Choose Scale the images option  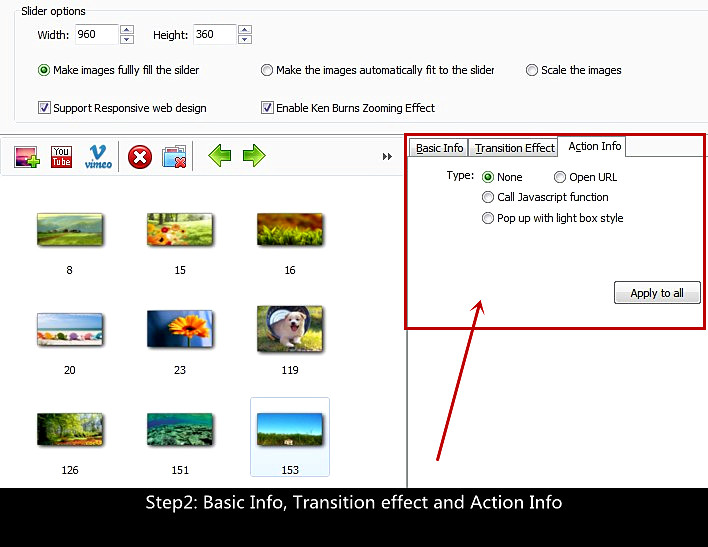(x=532, y=70)
